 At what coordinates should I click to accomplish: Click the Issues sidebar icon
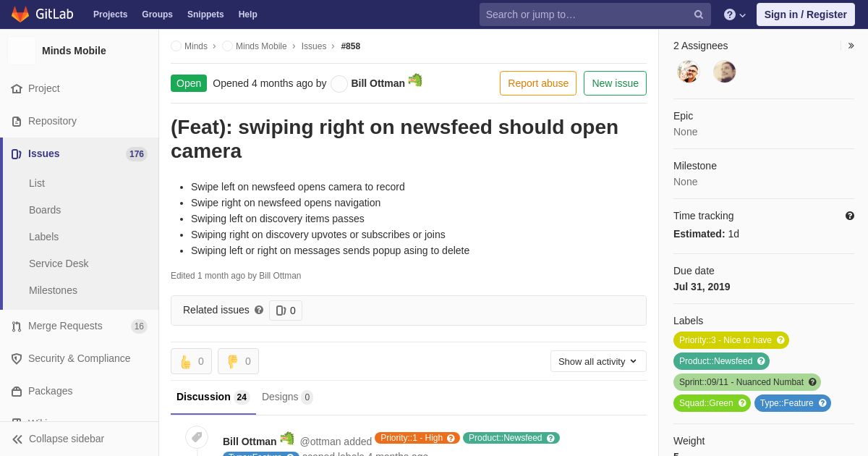pos(17,153)
